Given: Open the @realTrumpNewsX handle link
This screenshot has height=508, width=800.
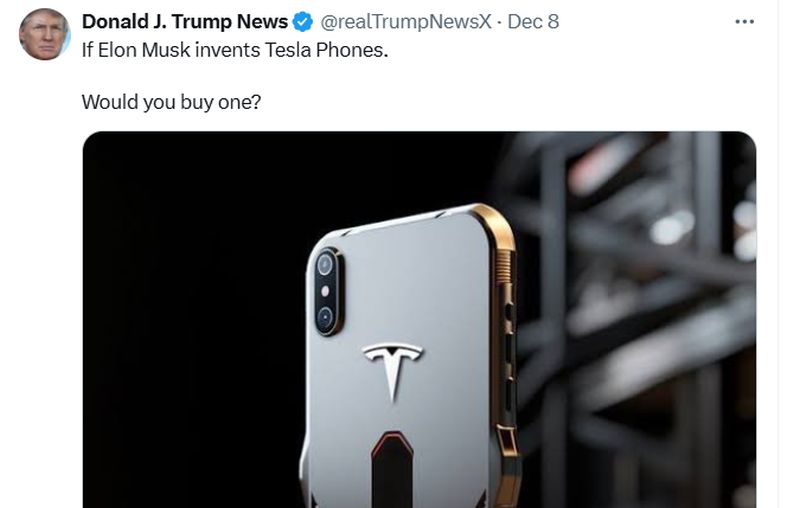Looking at the screenshot, I should coord(406,22).
